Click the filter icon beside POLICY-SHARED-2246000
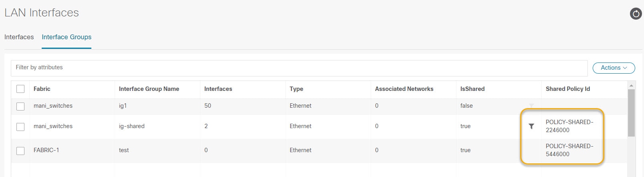 pyautogui.click(x=531, y=126)
